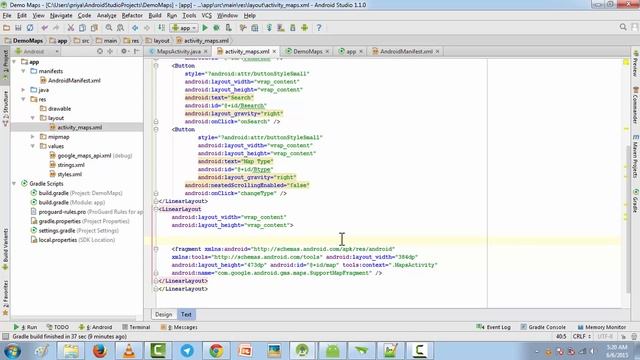Click the Find magnifier icon
This screenshot has height=360, width=640.
(109, 28)
